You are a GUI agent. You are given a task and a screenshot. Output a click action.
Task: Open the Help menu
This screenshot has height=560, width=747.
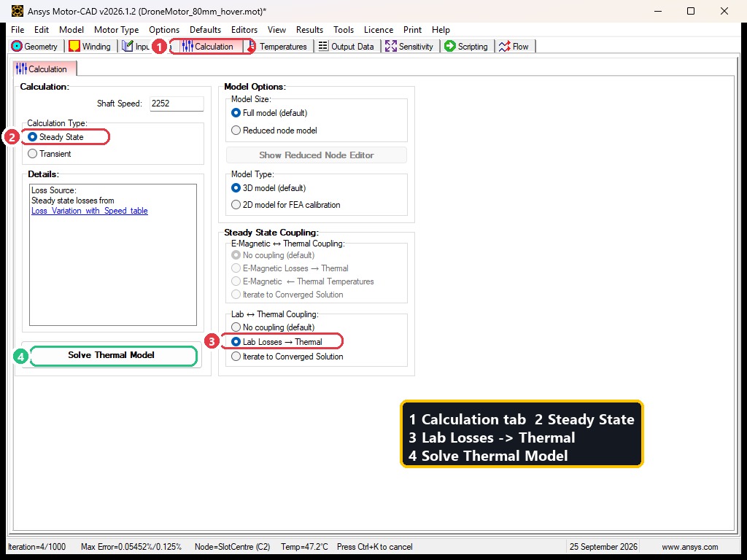(441, 29)
